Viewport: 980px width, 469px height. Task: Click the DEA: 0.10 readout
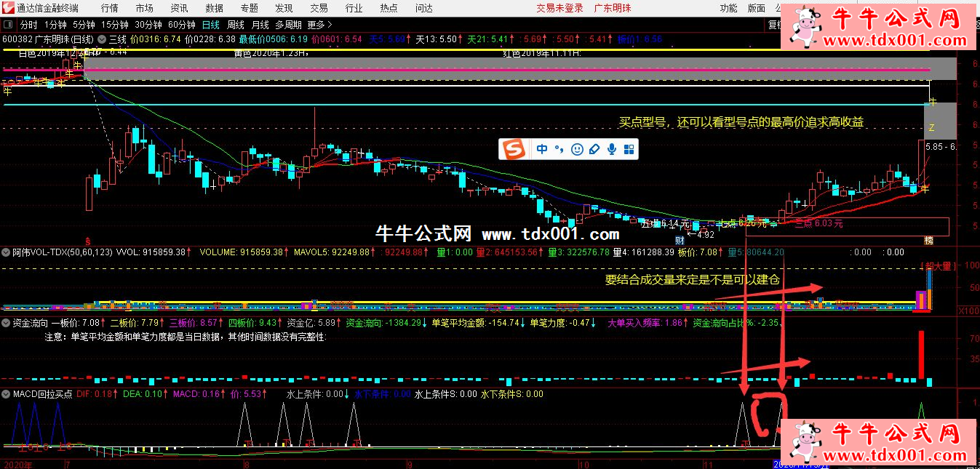pos(144,394)
